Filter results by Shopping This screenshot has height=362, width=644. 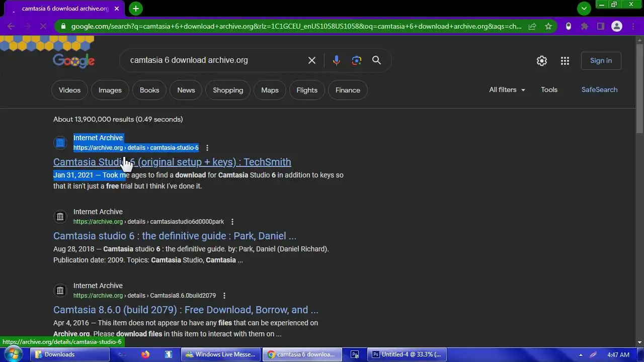(228, 90)
